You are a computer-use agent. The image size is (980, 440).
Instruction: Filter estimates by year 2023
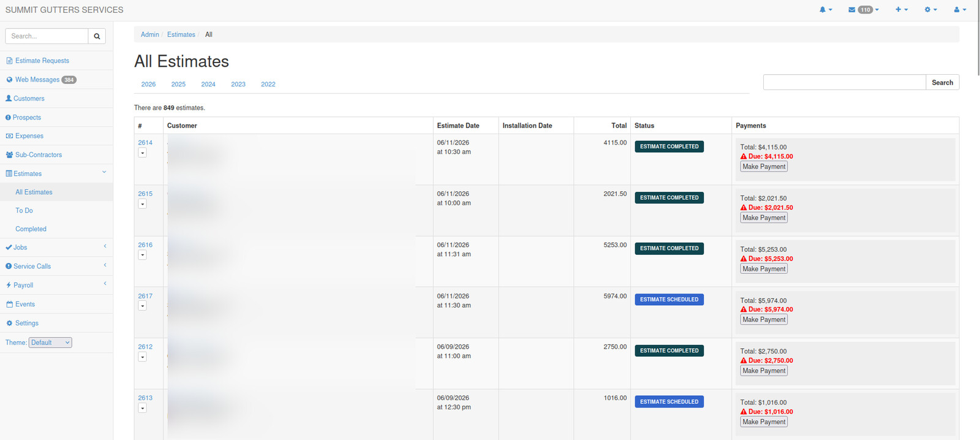tap(238, 85)
